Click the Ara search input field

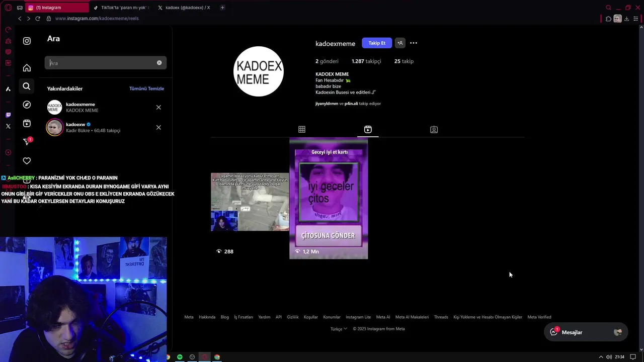tap(106, 63)
